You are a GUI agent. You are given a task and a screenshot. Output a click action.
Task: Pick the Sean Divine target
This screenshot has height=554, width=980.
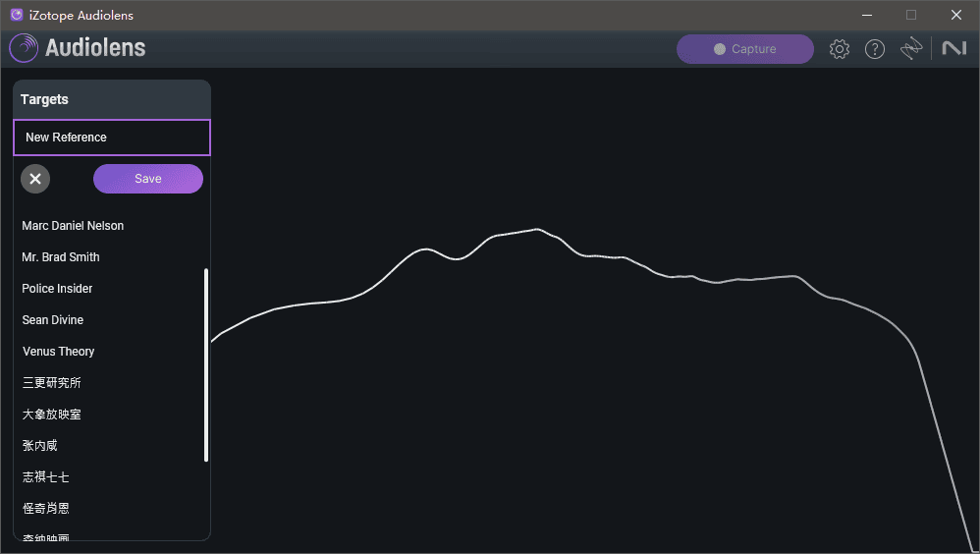pos(52,319)
